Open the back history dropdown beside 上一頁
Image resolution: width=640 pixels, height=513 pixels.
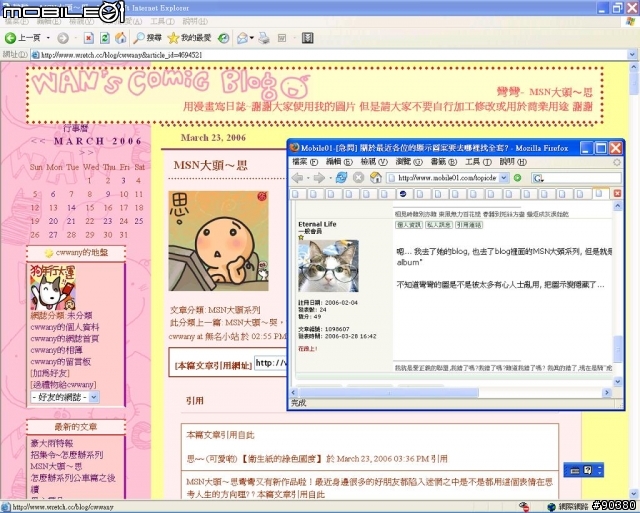tap(48, 38)
